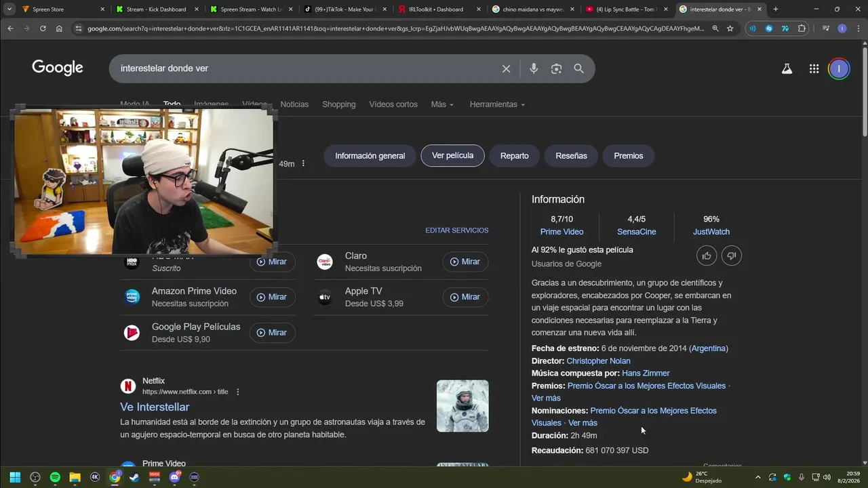Viewport: 868px width, 488px height.
Task: Like the movie with thumbs up
Action: click(x=707, y=256)
